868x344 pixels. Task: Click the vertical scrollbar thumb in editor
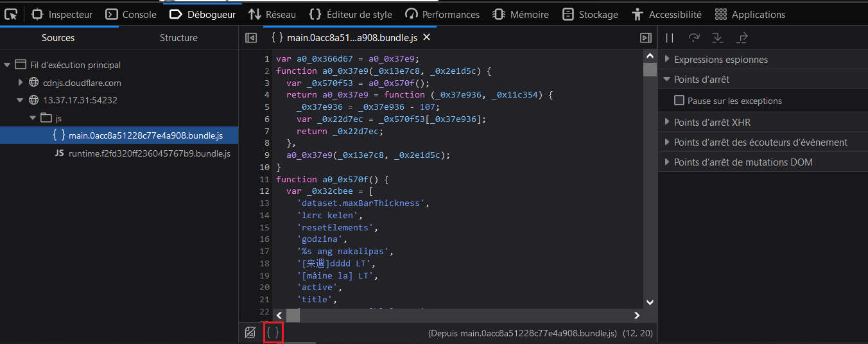pyautogui.click(x=650, y=69)
